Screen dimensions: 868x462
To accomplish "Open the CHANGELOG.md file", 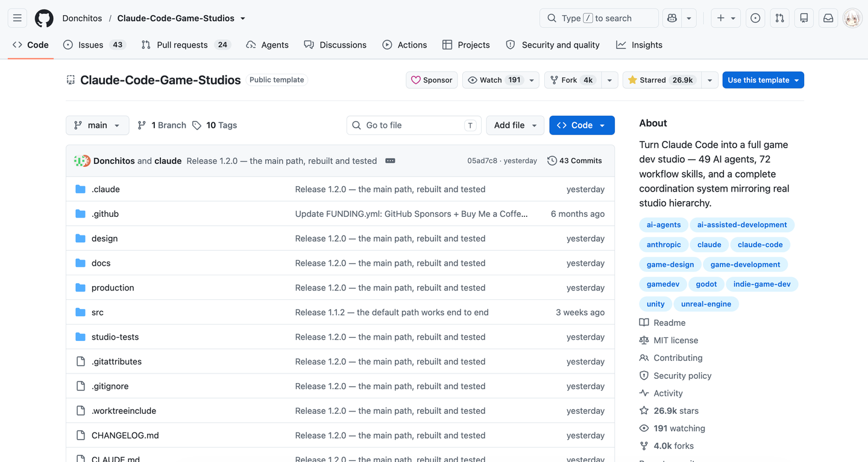I will tap(125, 435).
